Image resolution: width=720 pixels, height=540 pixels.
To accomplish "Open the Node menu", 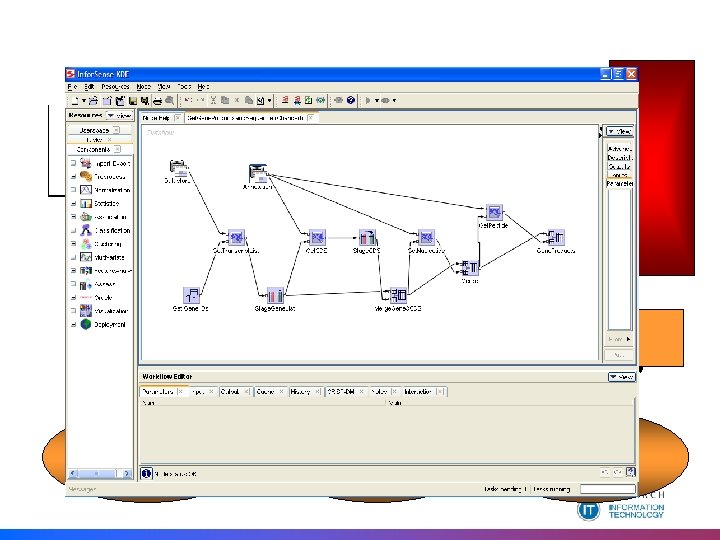I will point(143,86).
